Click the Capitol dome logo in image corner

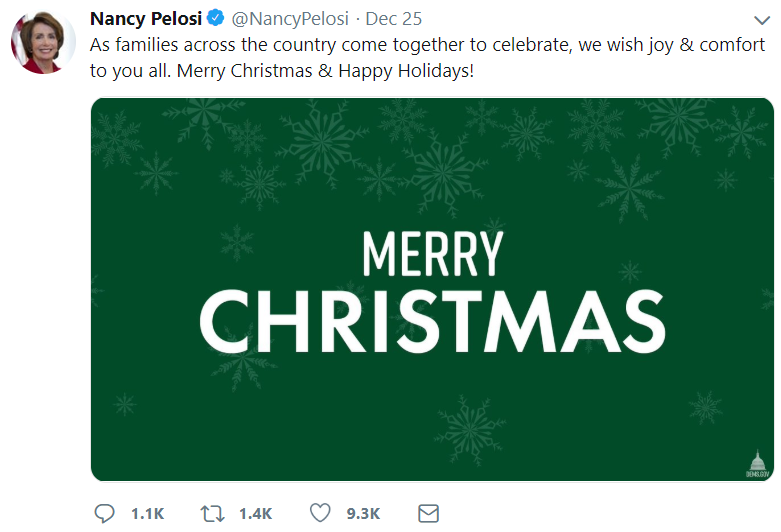pos(757,464)
